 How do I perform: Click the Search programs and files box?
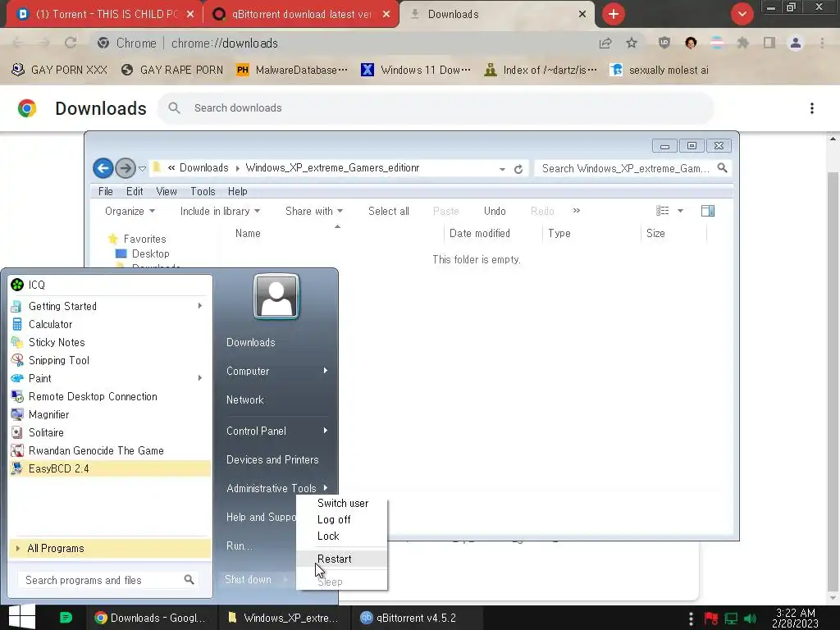coord(109,580)
